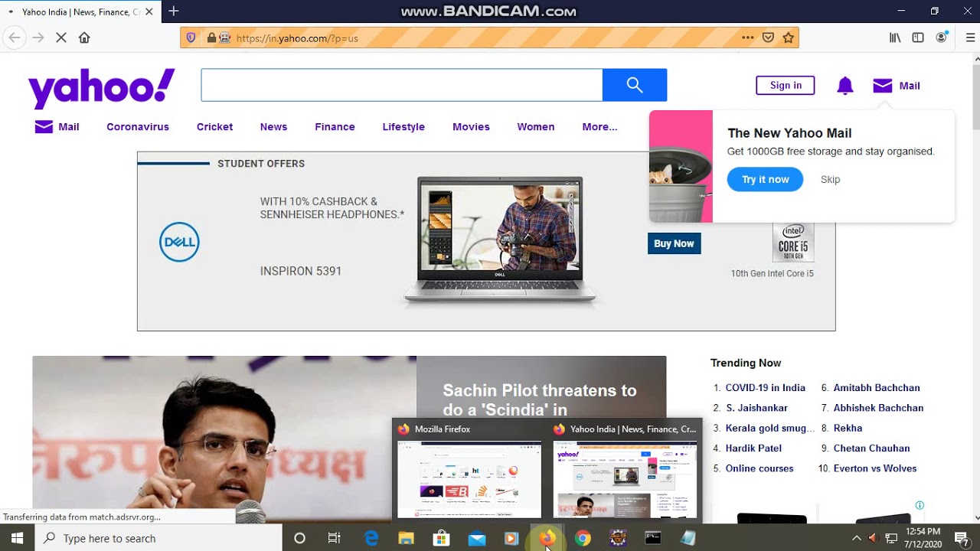Open Movies nav item
This screenshot has width=980, height=551.
click(471, 127)
